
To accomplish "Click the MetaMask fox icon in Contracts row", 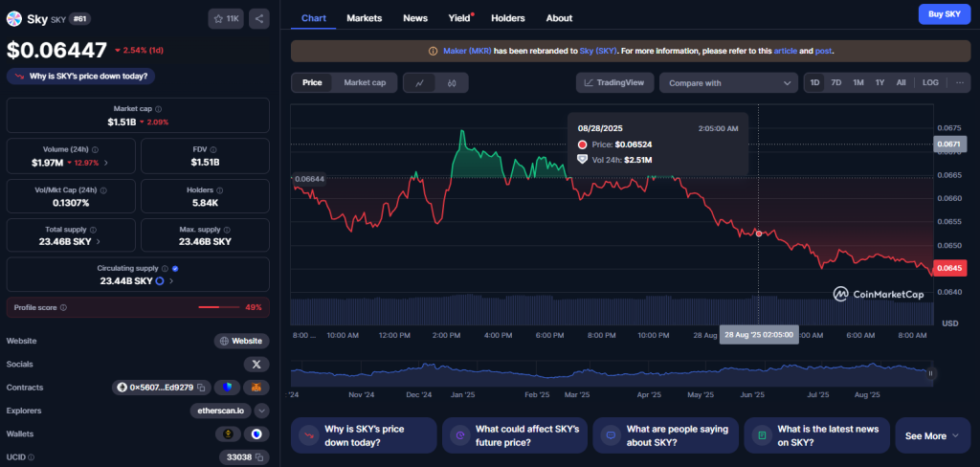I will (x=256, y=388).
